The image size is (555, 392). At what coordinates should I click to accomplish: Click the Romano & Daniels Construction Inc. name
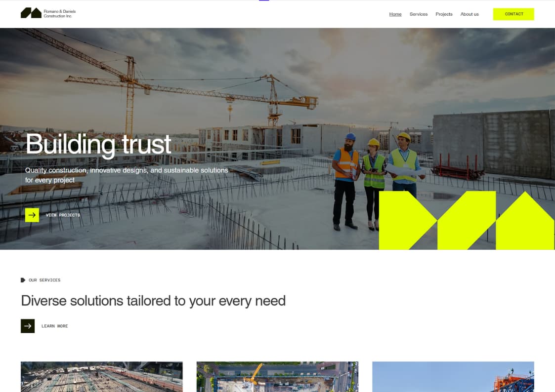click(x=59, y=13)
